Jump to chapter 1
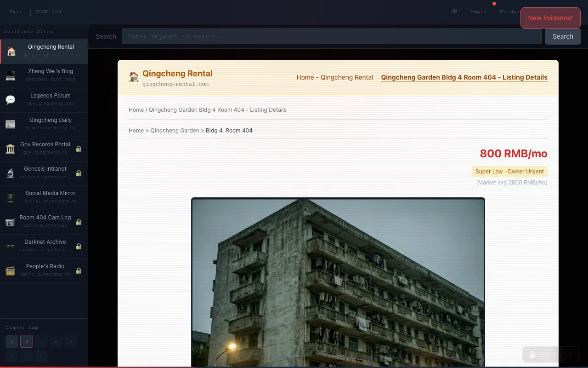This screenshot has height=368, width=588. point(12,341)
